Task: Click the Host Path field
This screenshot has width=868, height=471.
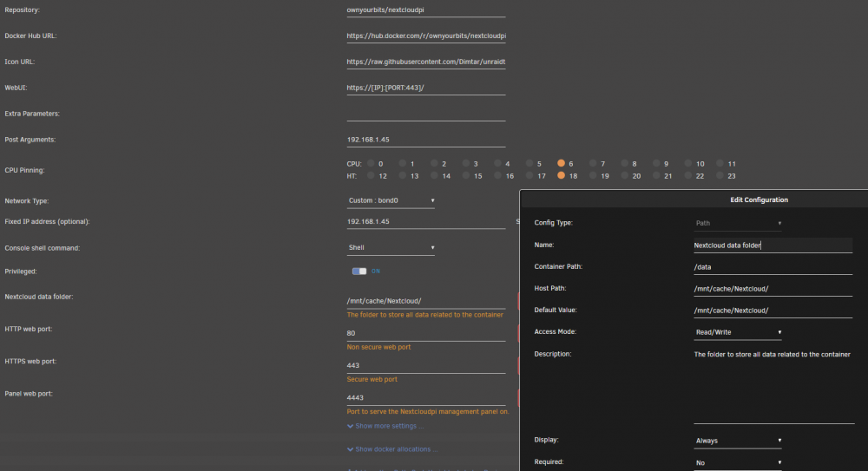Action: pos(773,289)
